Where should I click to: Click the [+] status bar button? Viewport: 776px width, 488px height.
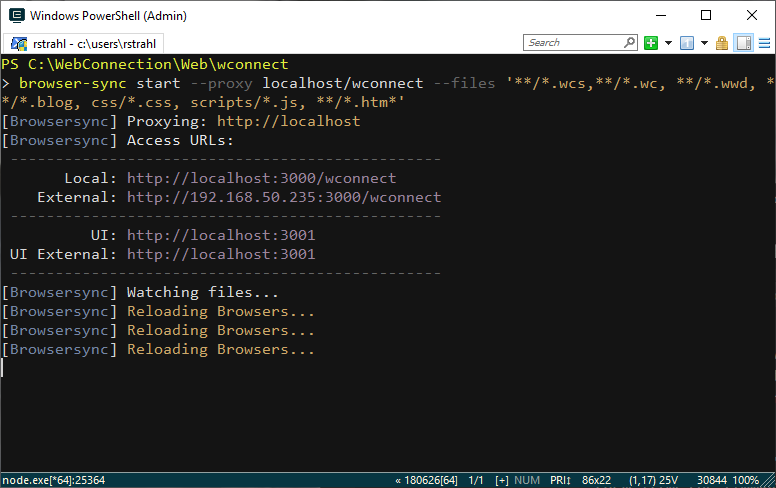501,480
